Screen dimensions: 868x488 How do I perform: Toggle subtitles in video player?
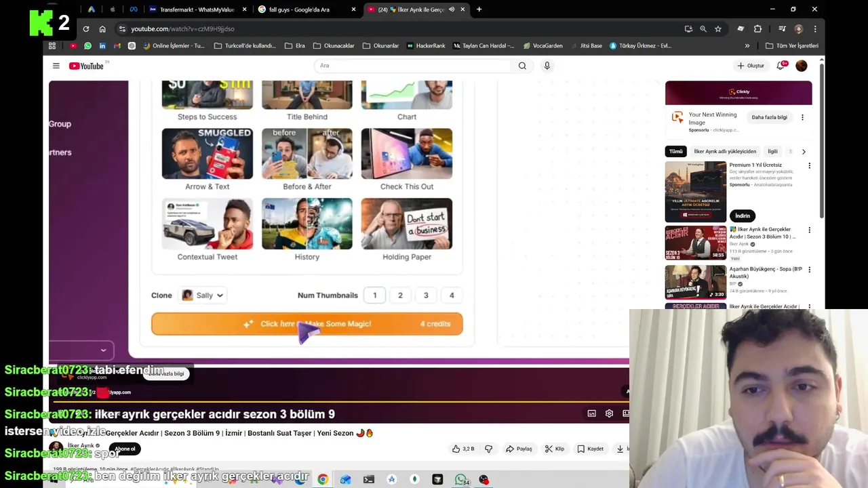(591, 413)
